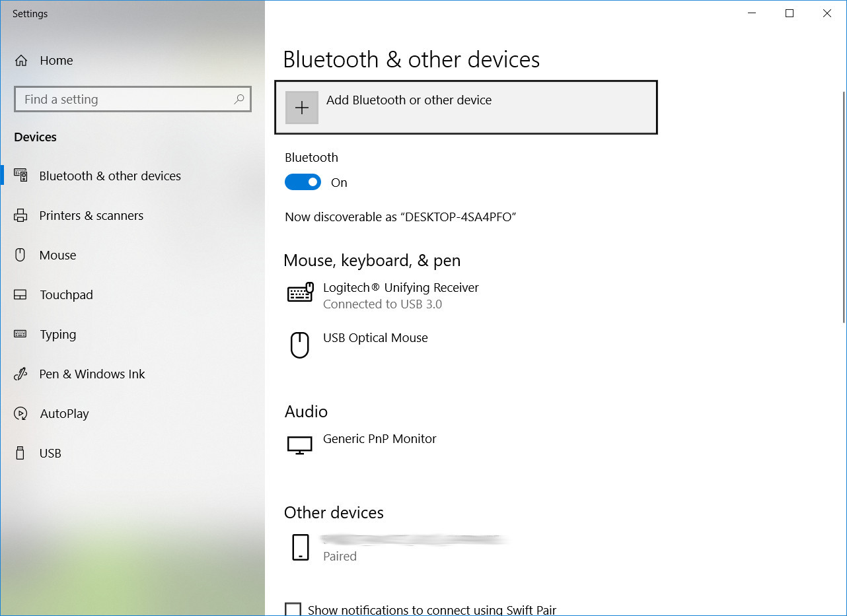Screen dimensions: 847x616
Task: Open Printers & scanners from the sidebar
Action: [x=20, y=215]
